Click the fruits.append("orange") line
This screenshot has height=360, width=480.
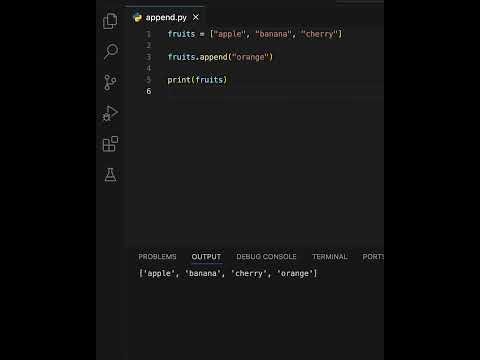(220, 57)
